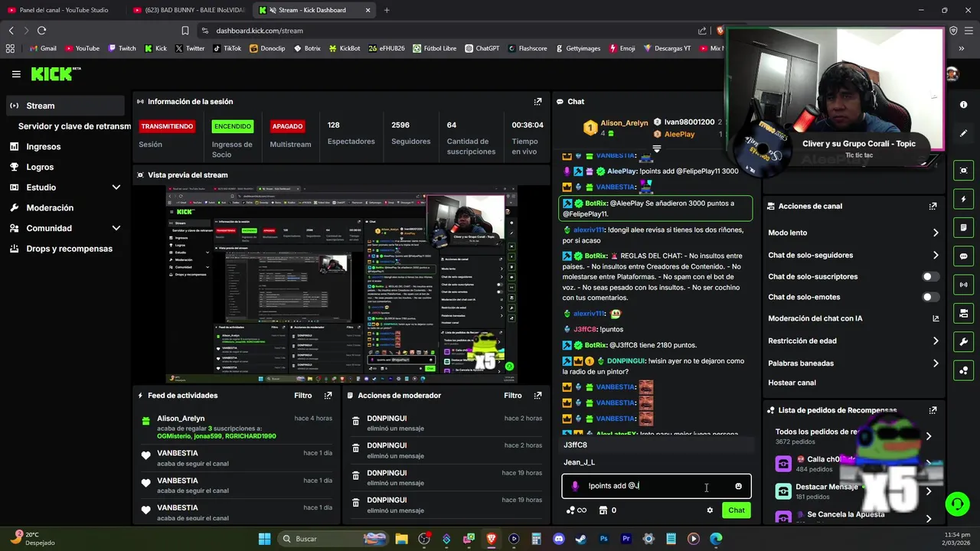Viewport: 980px width, 551px height.
Task: Open File Explorer from the taskbar
Action: (x=401, y=539)
